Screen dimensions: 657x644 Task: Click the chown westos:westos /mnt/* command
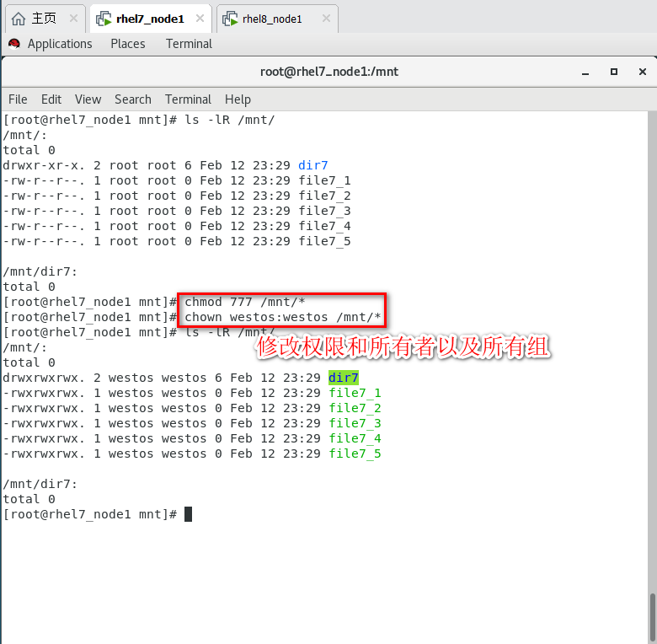(283, 317)
